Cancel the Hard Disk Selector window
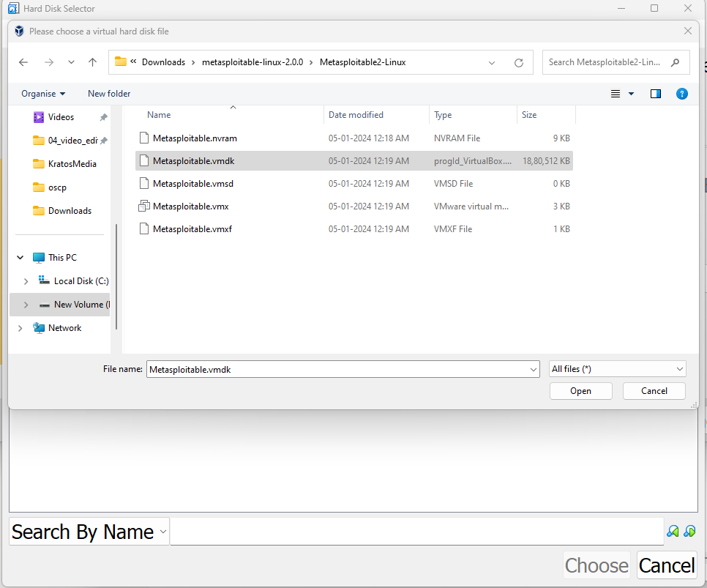Screen dimensions: 707x588 667,565
